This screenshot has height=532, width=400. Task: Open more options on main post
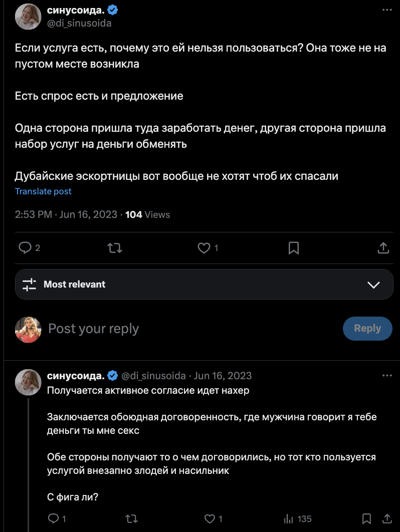coord(387,10)
